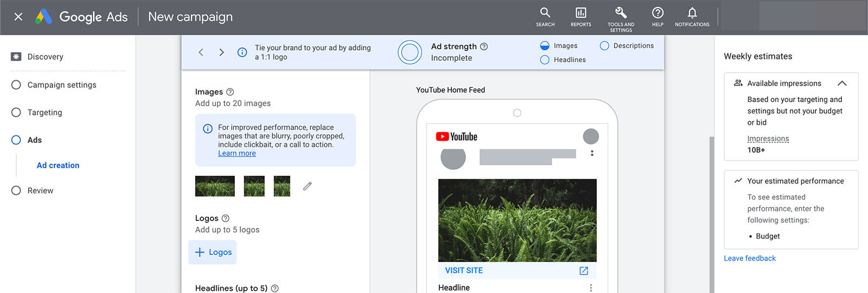Go to Review step

tap(33, 190)
